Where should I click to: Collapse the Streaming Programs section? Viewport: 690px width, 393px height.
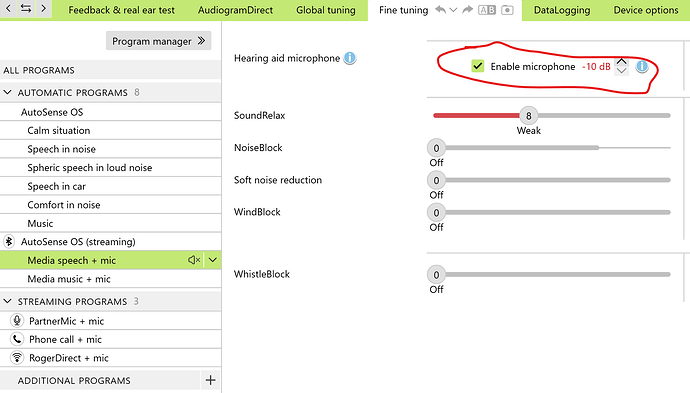[x=7, y=301]
